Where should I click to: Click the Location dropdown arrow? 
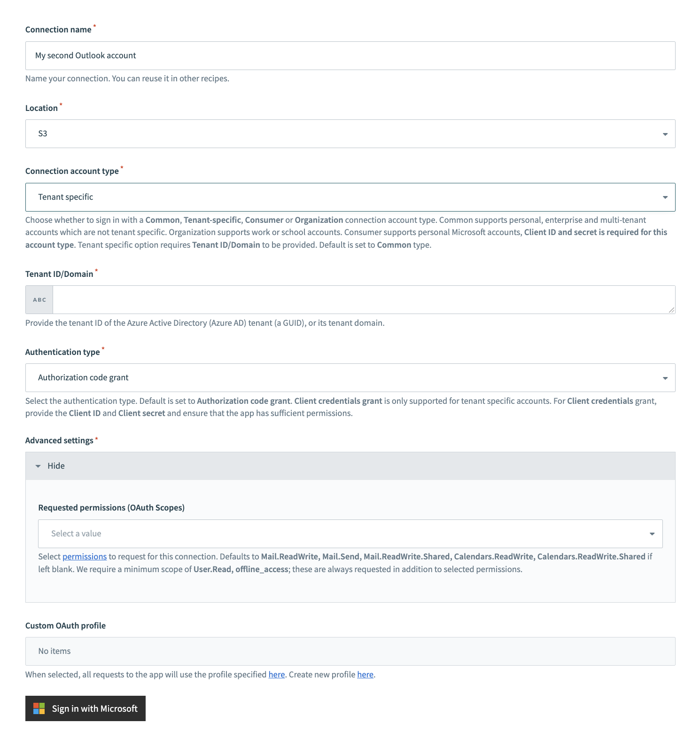coord(665,134)
